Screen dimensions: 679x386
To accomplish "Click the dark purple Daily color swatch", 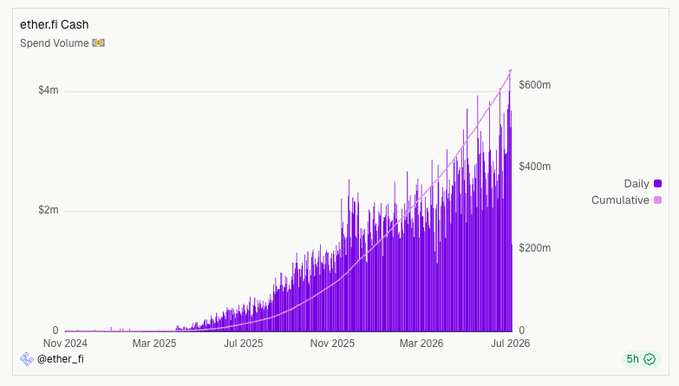I will 657,184.
